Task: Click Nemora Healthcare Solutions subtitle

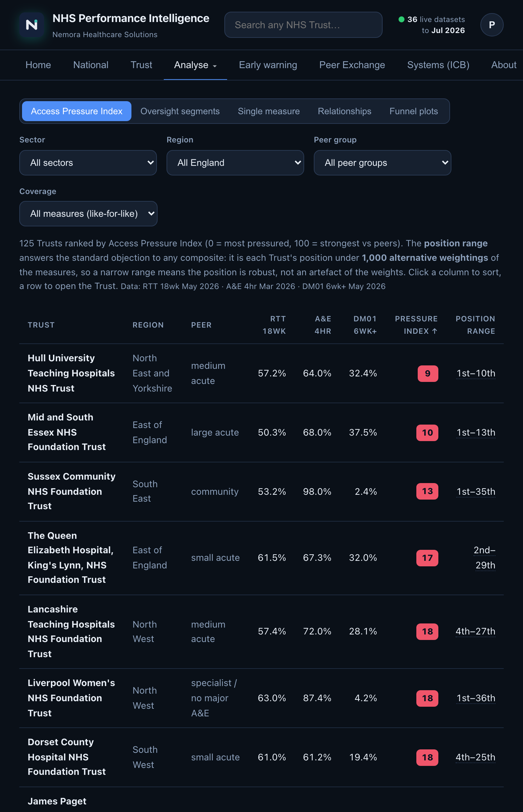Action: click(x=105, y=35)
